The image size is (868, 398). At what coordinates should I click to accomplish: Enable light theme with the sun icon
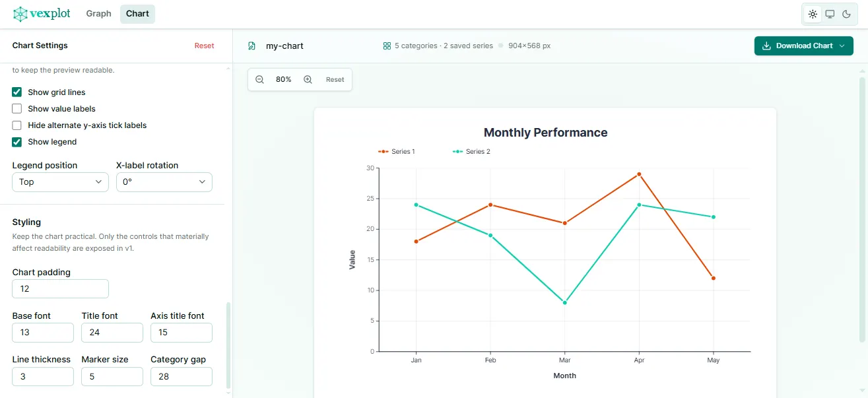click(813, 13)
